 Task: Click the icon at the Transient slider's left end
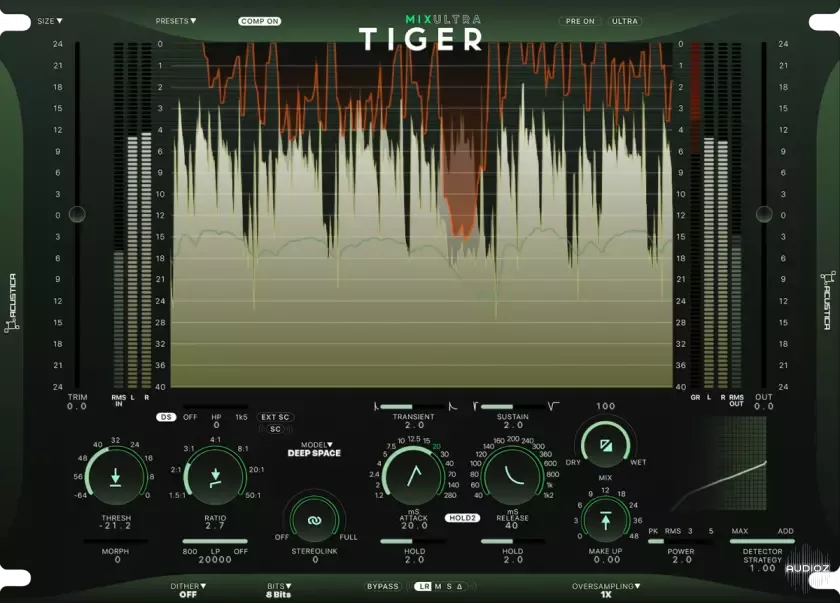coord(376,406)
